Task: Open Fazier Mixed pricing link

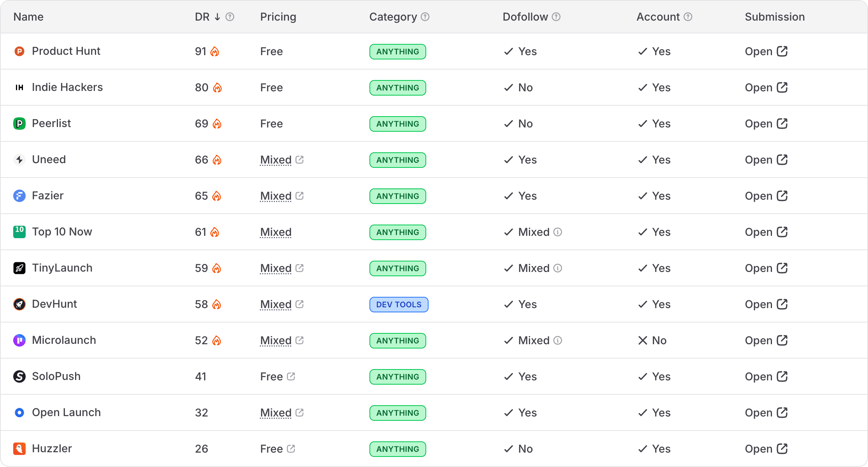Action: click(x=282, y=196)
